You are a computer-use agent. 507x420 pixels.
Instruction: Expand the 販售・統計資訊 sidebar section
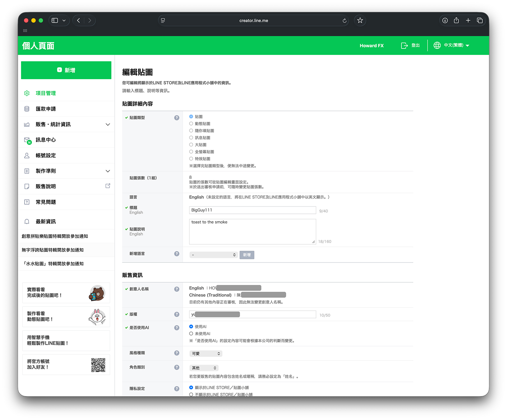(x=66, y=124)
